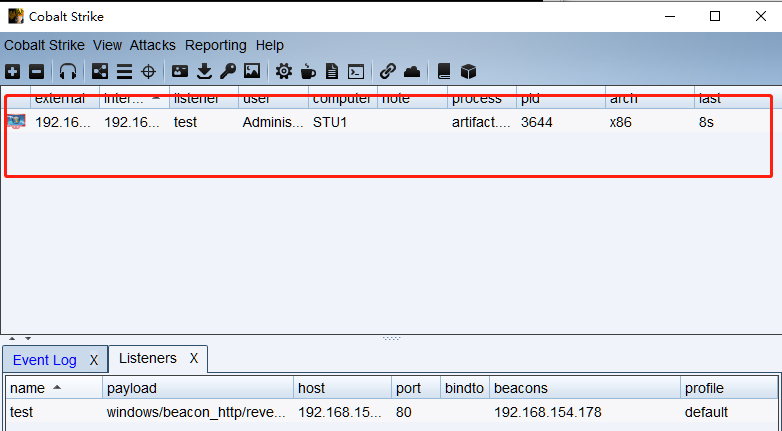Open the Attacks menu
The height and width of the screenshot is (431, 782).
(153, 45)
